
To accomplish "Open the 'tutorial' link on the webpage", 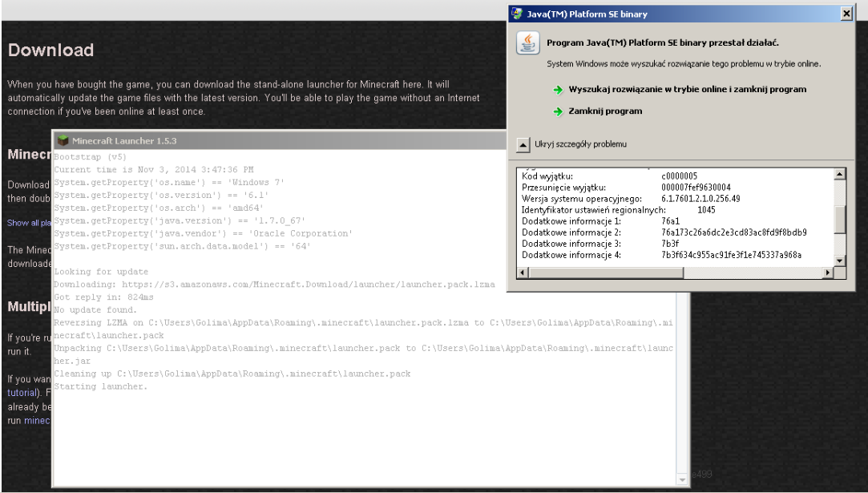I will coord(22,393).
